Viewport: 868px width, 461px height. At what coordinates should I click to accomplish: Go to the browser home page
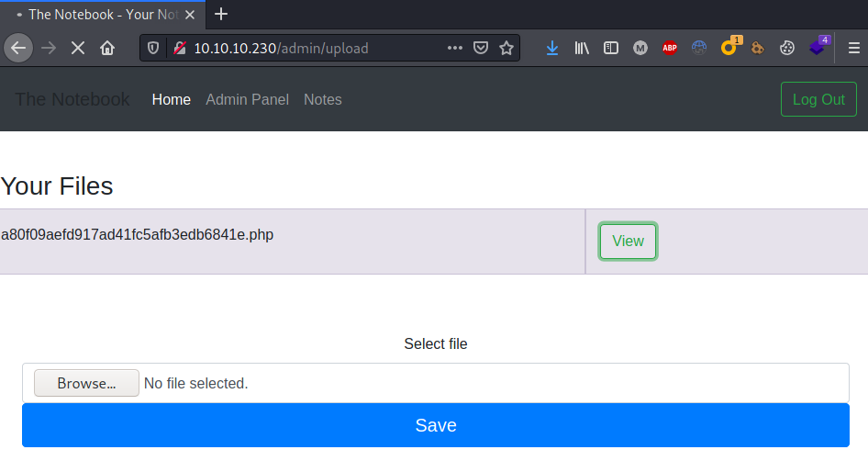(x=107, y=48)
